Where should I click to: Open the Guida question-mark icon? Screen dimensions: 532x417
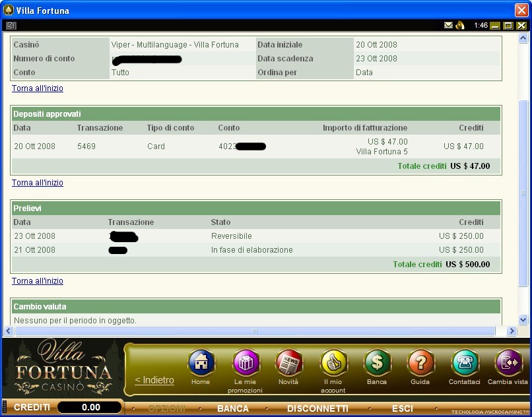pos(420,362)
